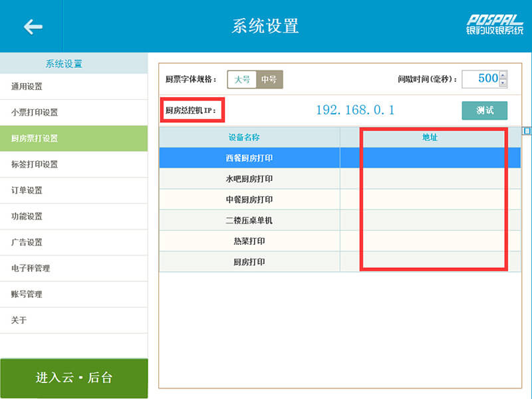Screen dimensions: 532x399
Task: Click the POSPAL logo
Action: [495, 25]
